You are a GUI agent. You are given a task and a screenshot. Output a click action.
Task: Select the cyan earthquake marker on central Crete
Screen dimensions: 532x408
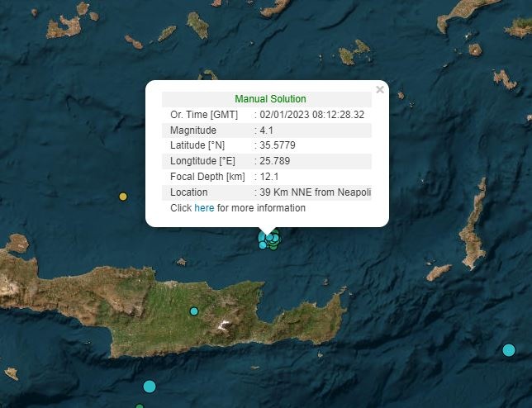[x=194, y=311]
